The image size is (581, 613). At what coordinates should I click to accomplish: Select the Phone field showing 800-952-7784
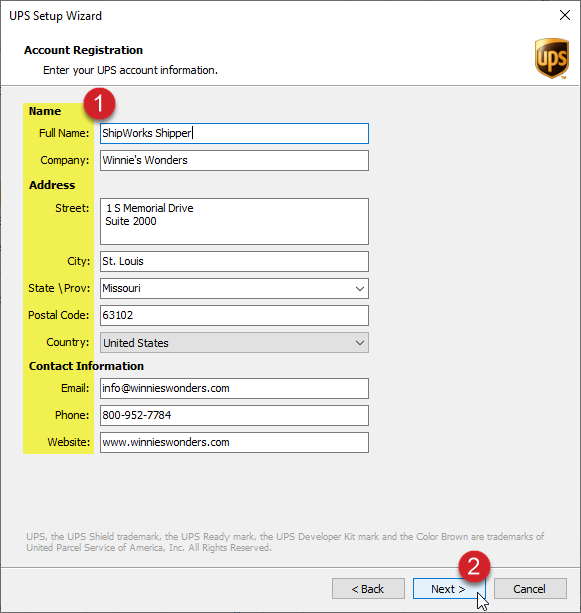(234, 415)
